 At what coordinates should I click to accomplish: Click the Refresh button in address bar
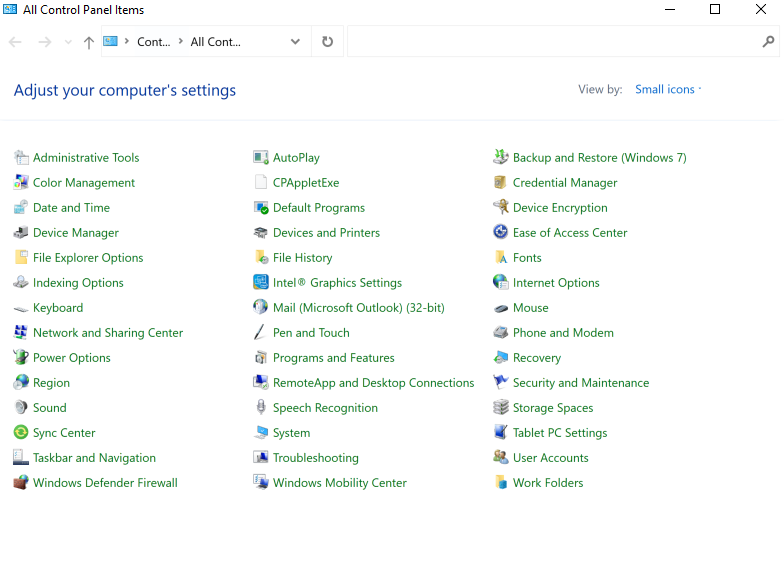point(327,42)
